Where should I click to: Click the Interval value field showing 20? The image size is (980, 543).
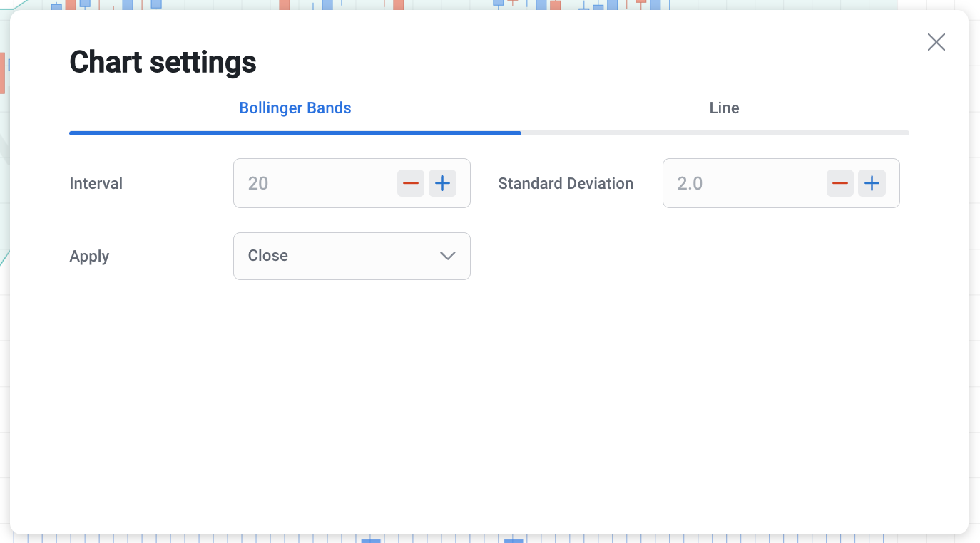pyautogui.click(x=314, y=183)
